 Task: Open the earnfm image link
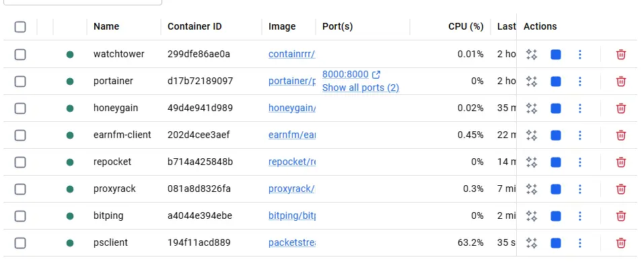click(292, 135)
